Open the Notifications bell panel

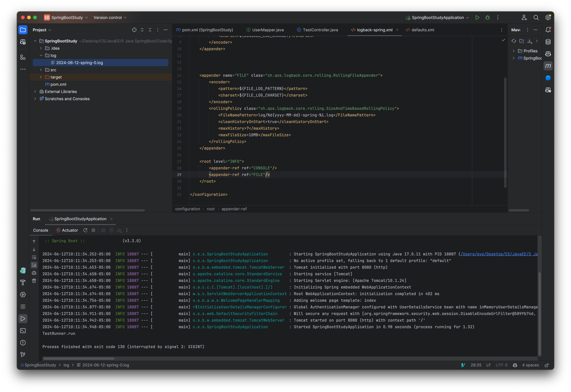pyautogui.click(x=548, y=29)
